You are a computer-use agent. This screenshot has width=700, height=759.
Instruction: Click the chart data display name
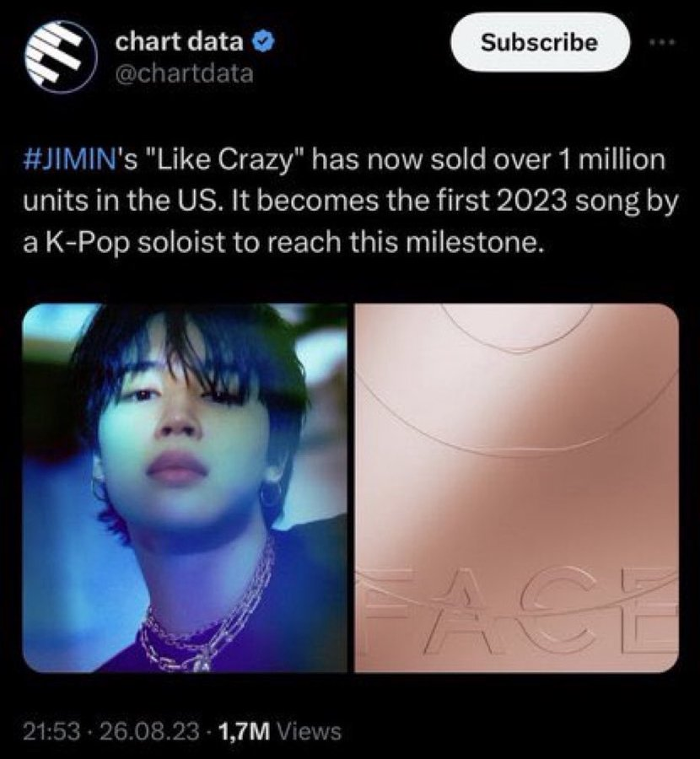(x=179, y=41)
